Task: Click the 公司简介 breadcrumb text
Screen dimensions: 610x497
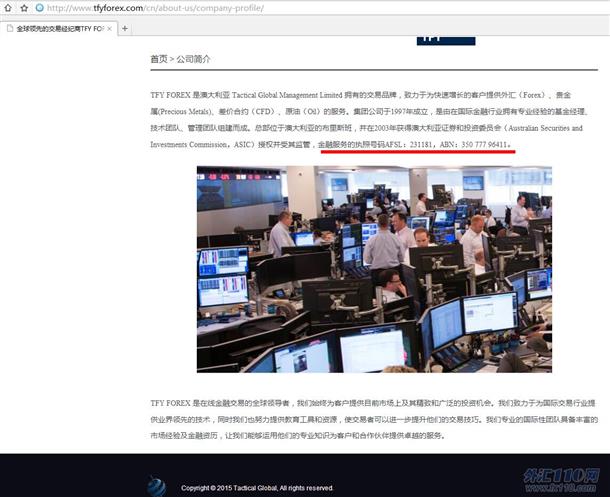Action: pyautogui.click(x=193, y=59)
